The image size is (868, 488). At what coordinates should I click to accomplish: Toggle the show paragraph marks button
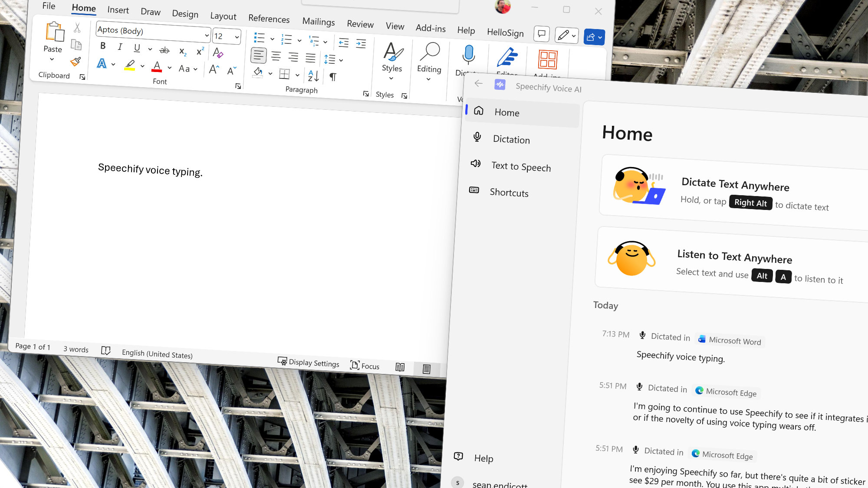[333, 76]
